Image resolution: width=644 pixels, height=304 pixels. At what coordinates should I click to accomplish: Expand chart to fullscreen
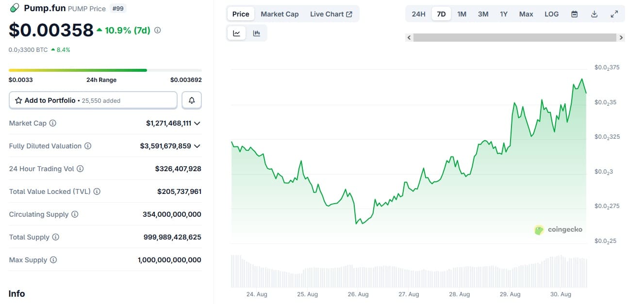pos(614,14)
